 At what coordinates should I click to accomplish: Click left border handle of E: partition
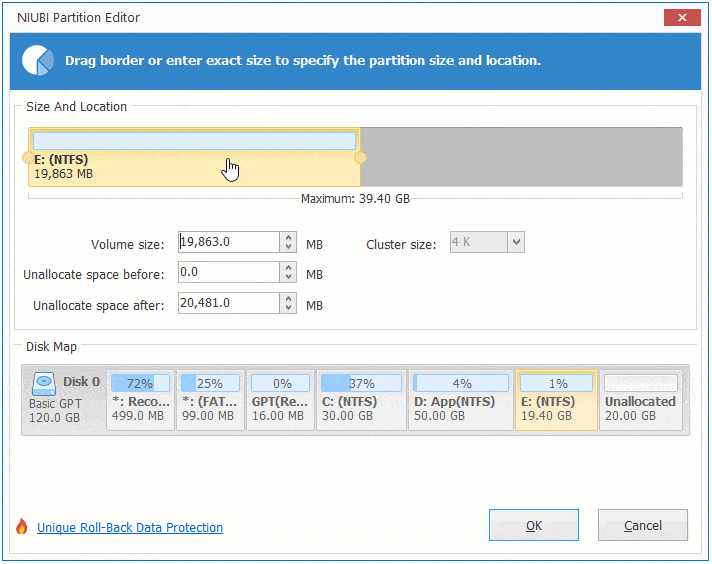coord(28,158)
